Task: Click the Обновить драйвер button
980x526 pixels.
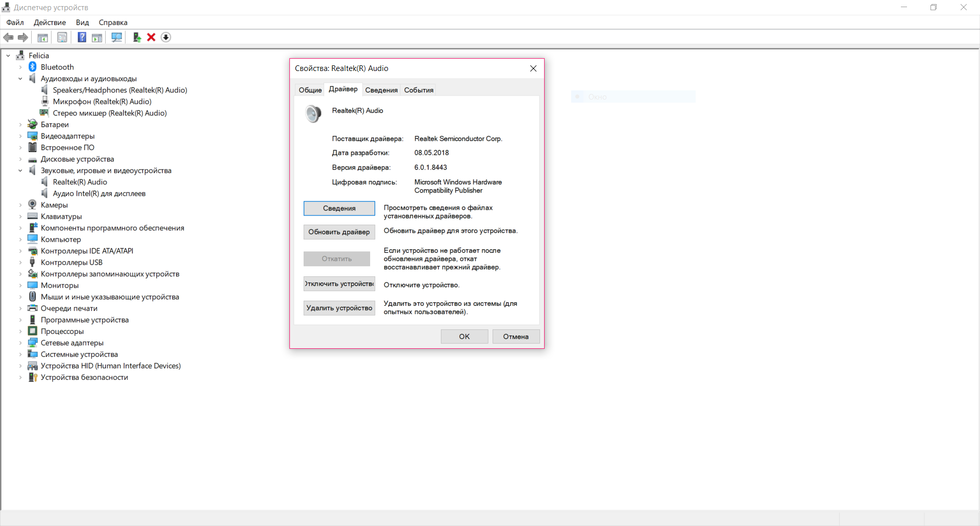Action: (x=339, y=232)
